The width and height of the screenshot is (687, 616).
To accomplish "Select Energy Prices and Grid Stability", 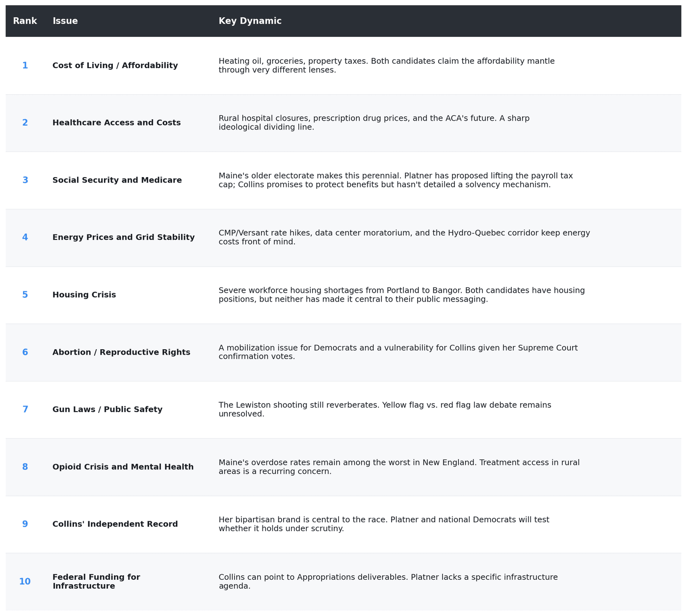I will [124, 237].
